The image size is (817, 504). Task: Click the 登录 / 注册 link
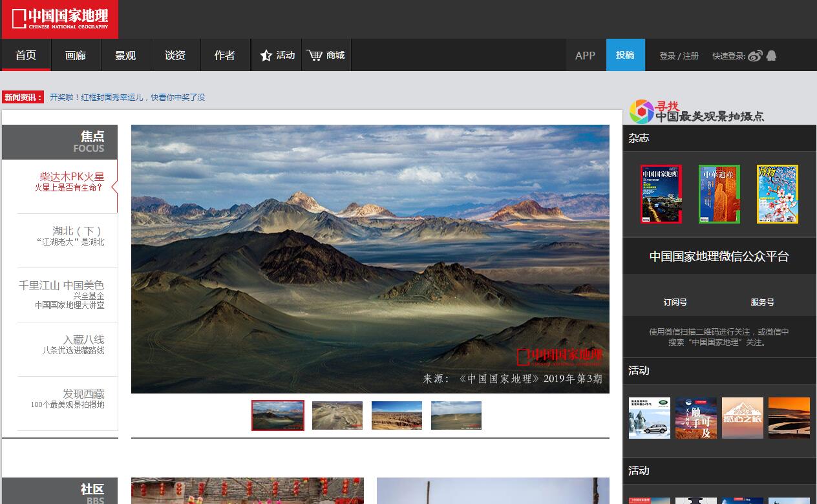tap(679, 56)
